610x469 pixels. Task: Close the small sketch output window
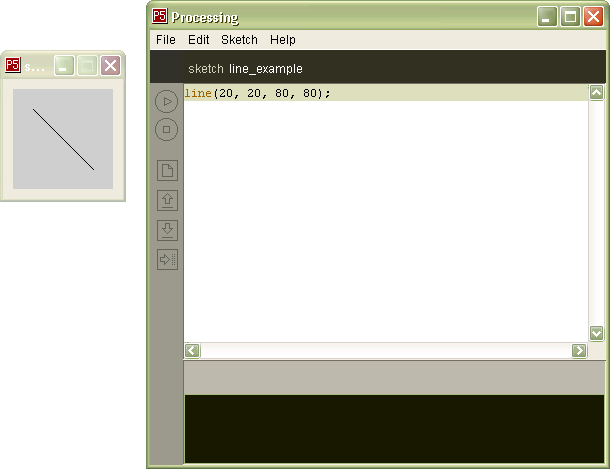pyautogui.click(x=110, y=65)
